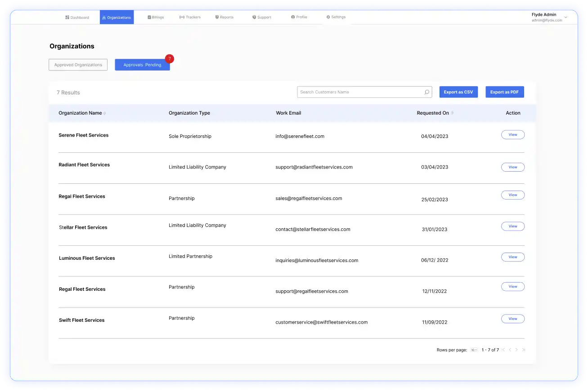Go to the previous page arrow
The image size is (588, 391).
point(510,350)
